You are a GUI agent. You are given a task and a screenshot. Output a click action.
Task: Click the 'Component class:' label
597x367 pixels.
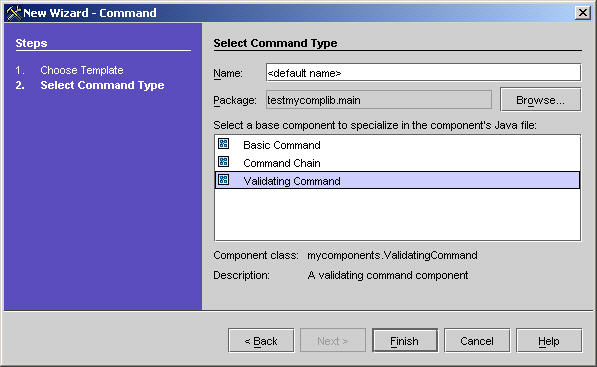256,255
